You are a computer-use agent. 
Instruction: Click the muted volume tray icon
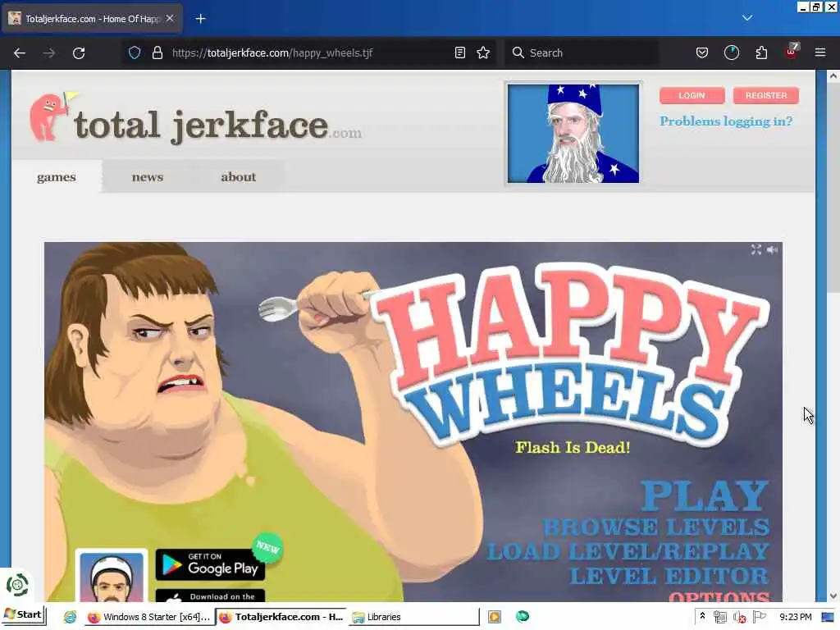point(740,617)
